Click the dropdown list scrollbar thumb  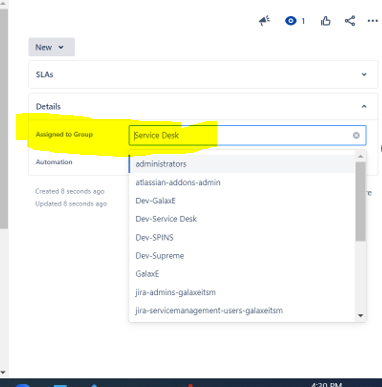(360, 201)
